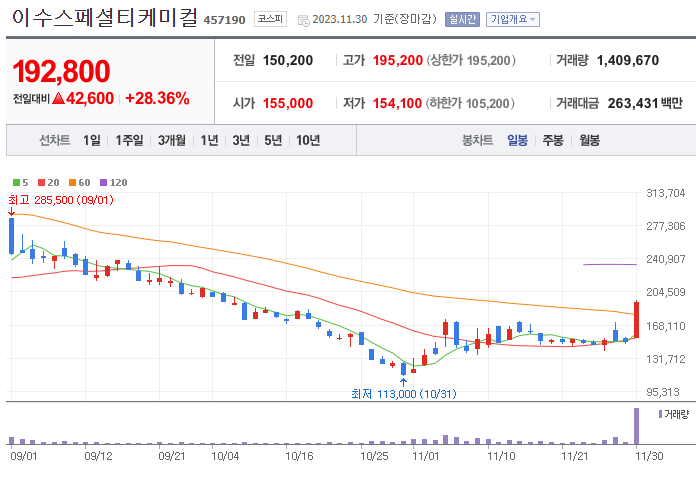
Task: Click the large purple volume bar on 11/30
Action: pyautogui.click(x=636, y=426)
